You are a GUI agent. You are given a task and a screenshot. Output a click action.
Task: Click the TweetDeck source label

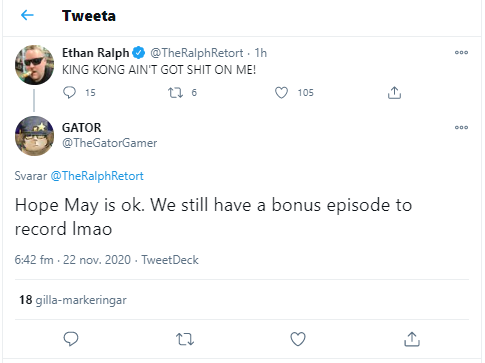click(x=170, y=260)
